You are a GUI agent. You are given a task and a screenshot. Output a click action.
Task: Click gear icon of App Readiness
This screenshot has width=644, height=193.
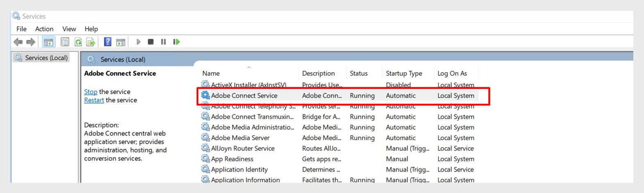click(205, 159)
